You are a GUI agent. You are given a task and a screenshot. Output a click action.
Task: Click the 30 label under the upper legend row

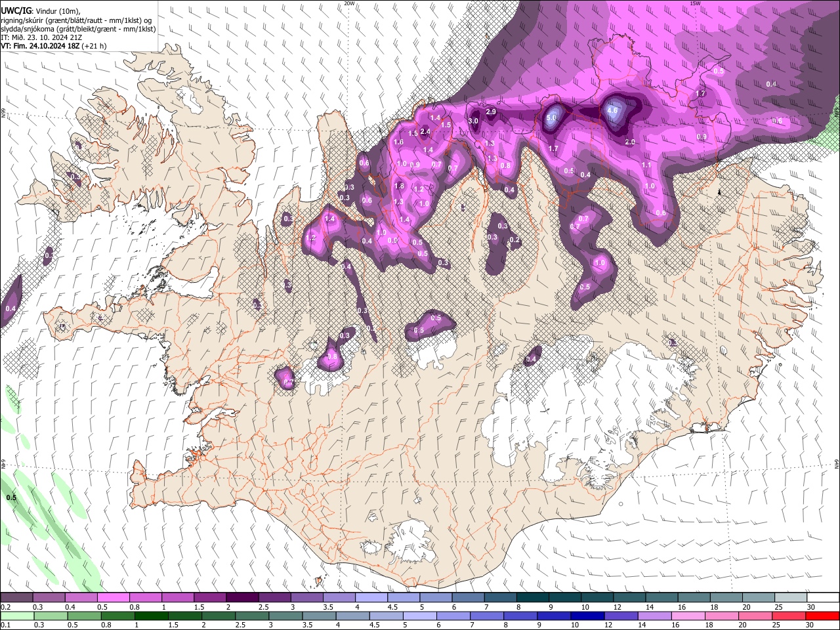(x=812, y=607)
